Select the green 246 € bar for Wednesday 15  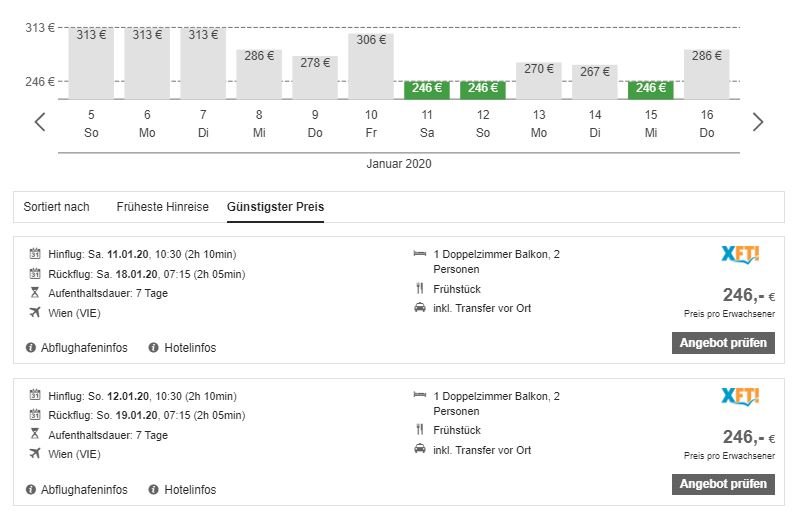pyautogui.click(x=651, y=89)
